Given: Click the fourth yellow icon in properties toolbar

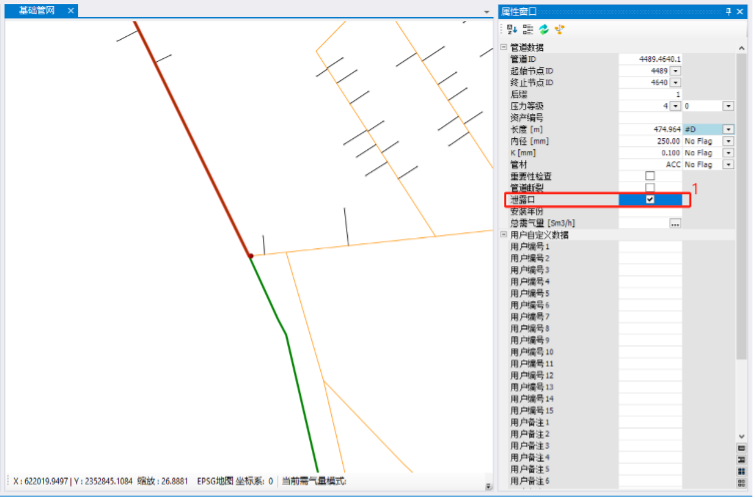Looking at the screenshot, I should [x=559, y=30].
